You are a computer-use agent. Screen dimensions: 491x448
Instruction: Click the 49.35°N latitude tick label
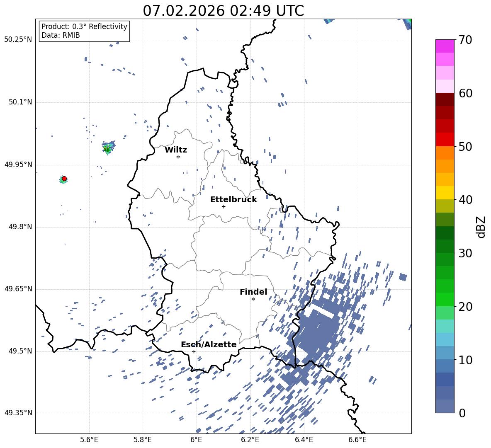coord(18,413)
